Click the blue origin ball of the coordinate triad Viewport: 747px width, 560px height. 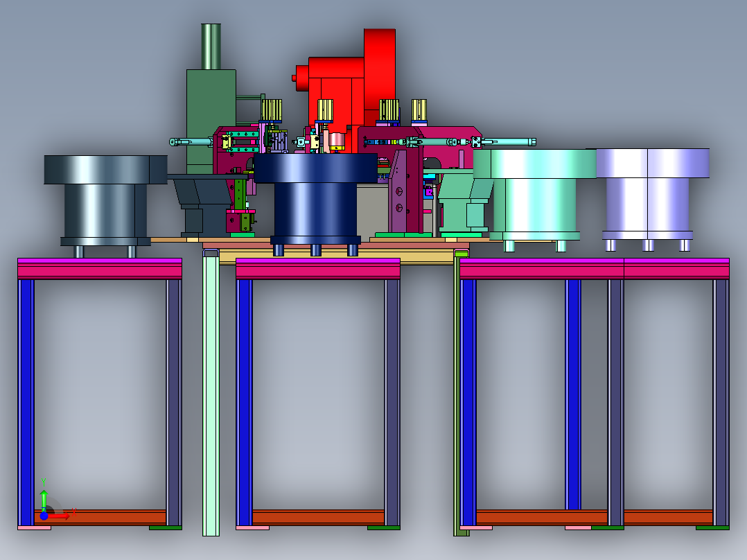coord(44,516)
